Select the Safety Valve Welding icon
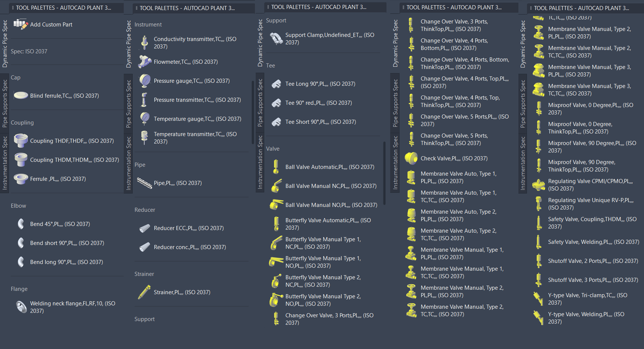 tap(539, 242)
